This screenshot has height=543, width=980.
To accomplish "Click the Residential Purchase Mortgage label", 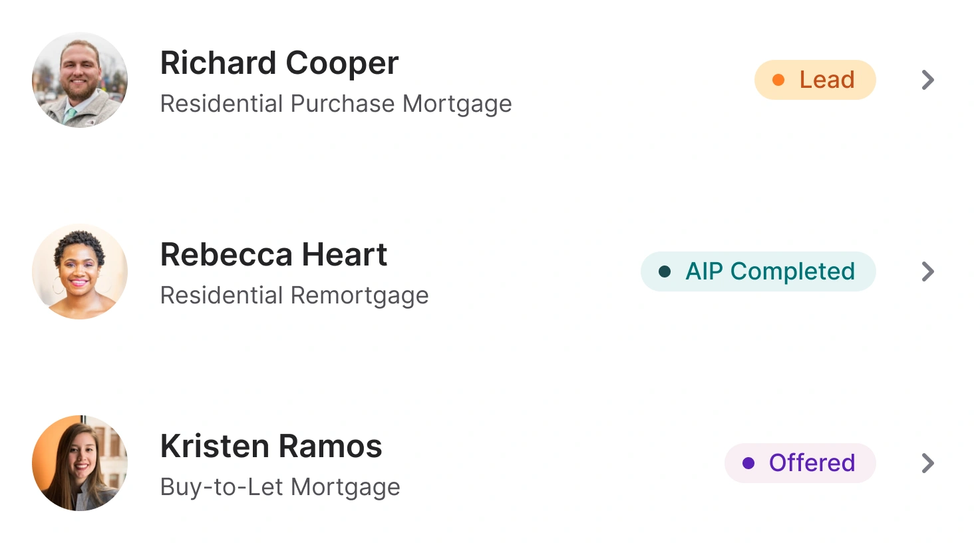I will click(336, 104).
